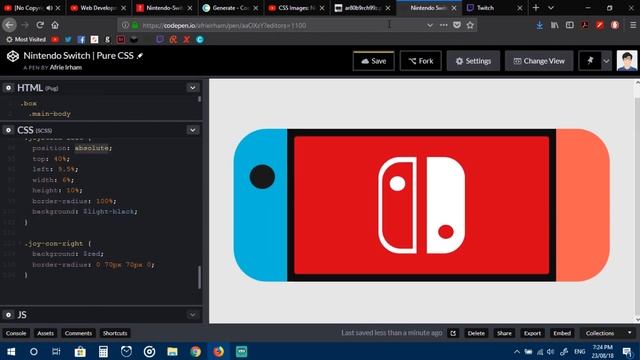Show site information icon in address bar
Viewport: 640px width, 360px height.
coord(125,25)
